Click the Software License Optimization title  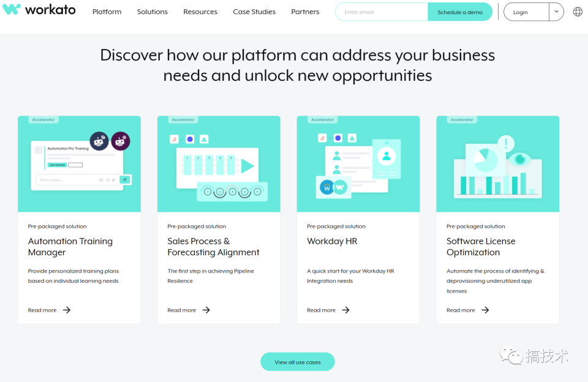pos(481,247)
